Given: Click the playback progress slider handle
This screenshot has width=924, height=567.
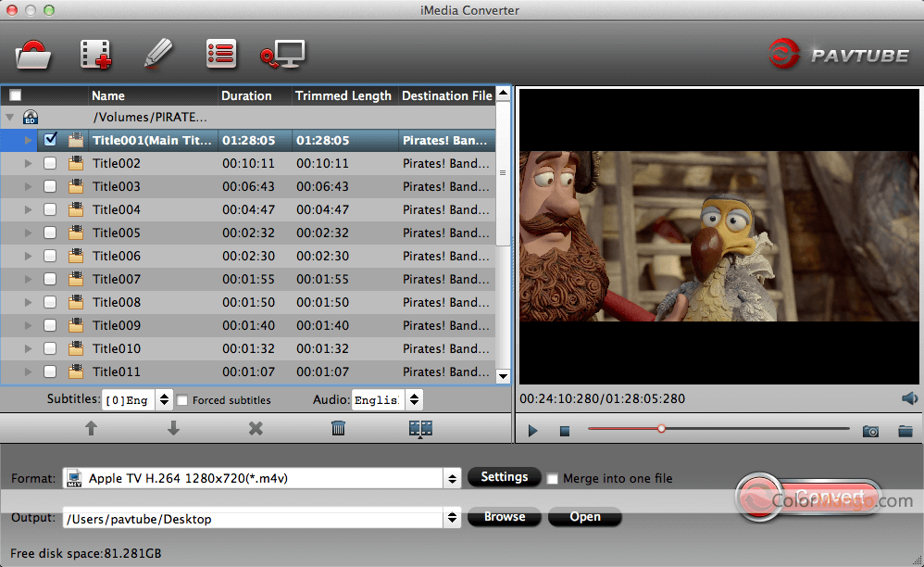Looking at the screenshot, I should 661,428.
